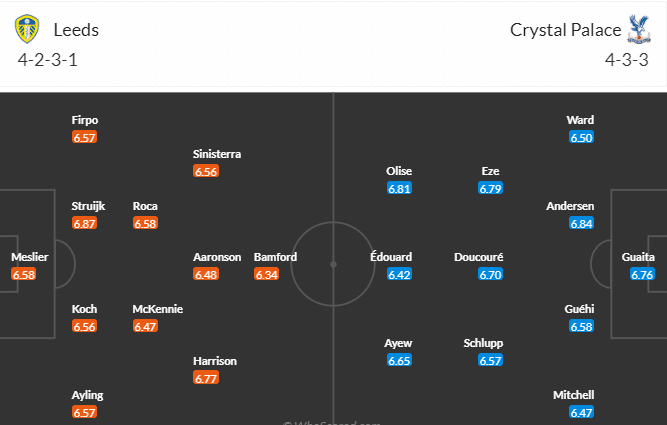Select Palace goalkeeper Guaita
This screenshot has height=425, width=667.
point(638,257)
